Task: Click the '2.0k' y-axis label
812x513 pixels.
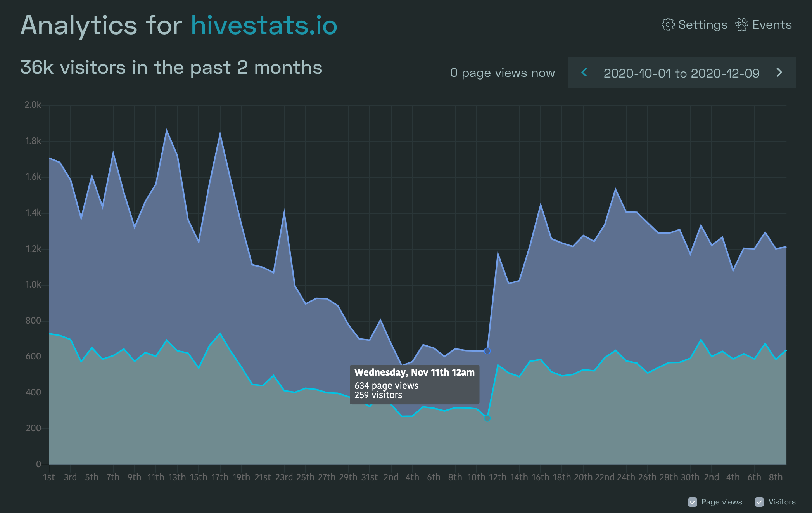Action: [33, 105]
